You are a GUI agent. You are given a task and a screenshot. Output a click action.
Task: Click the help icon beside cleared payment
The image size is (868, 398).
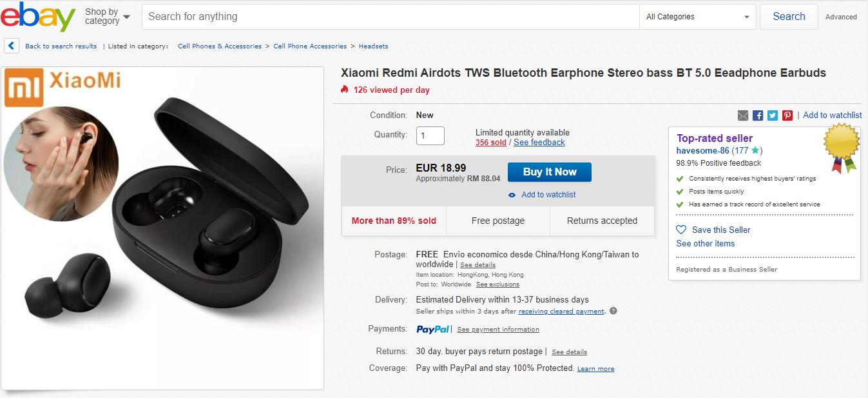pyautogui.click(x=613, y=311)
